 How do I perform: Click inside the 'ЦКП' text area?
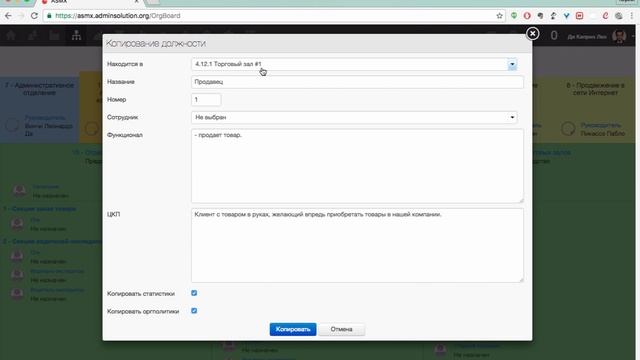pos(357,245)
